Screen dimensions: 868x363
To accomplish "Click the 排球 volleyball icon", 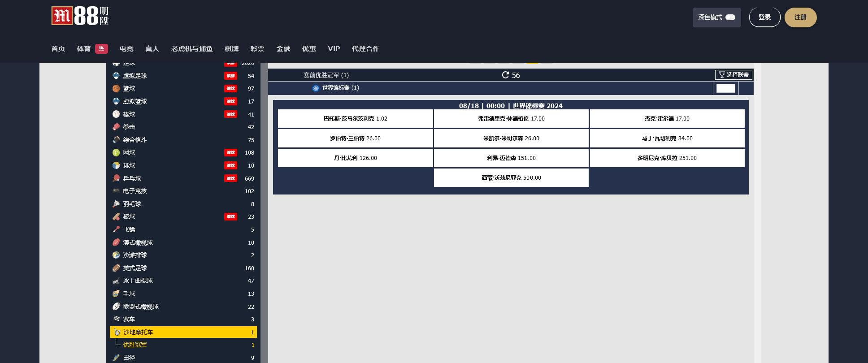I will pos(116,165).
